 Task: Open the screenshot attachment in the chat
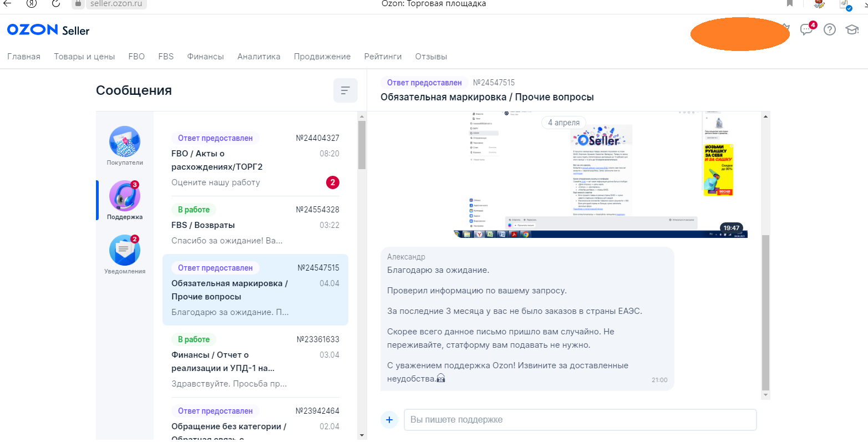[600, 175]
